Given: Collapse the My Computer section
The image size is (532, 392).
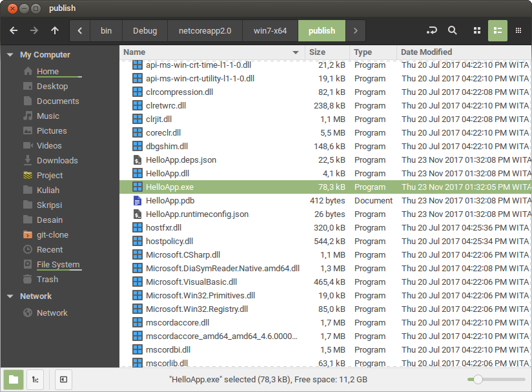Looking at the screenshot, I should click(10, 56).
